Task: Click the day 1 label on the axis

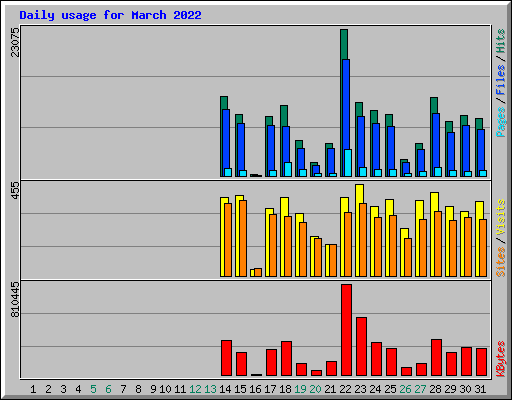Action: pyautogui.click(x=33, y=389)
